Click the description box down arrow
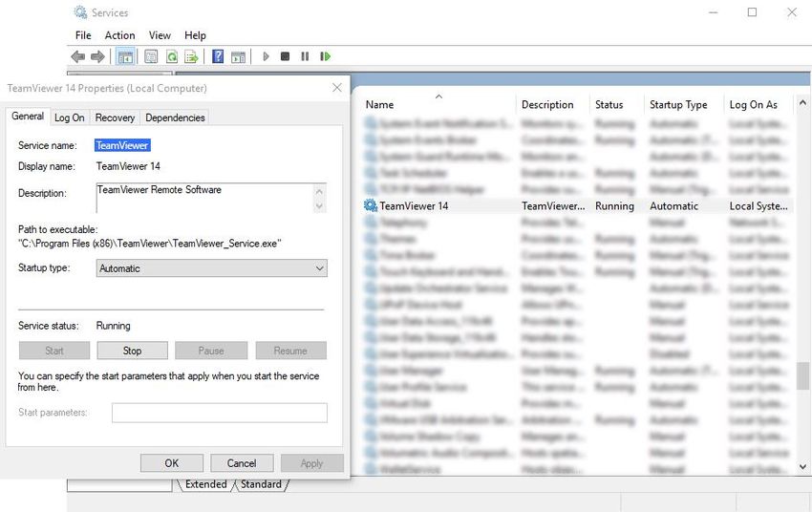 tap(319, 205)
